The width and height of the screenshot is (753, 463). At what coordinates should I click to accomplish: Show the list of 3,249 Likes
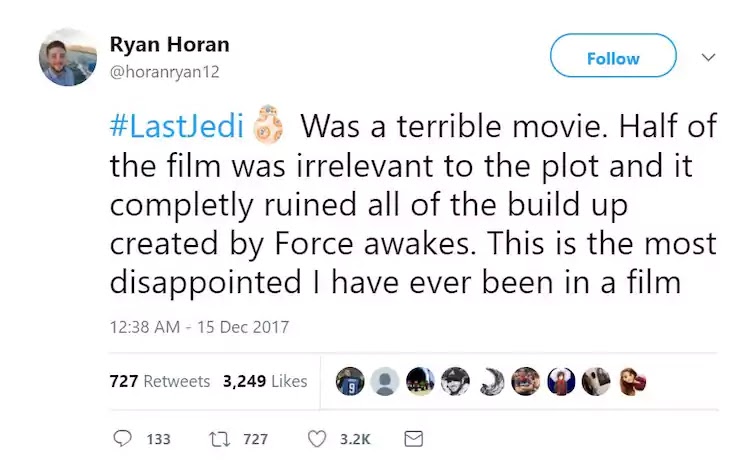[x=264, y=381]
